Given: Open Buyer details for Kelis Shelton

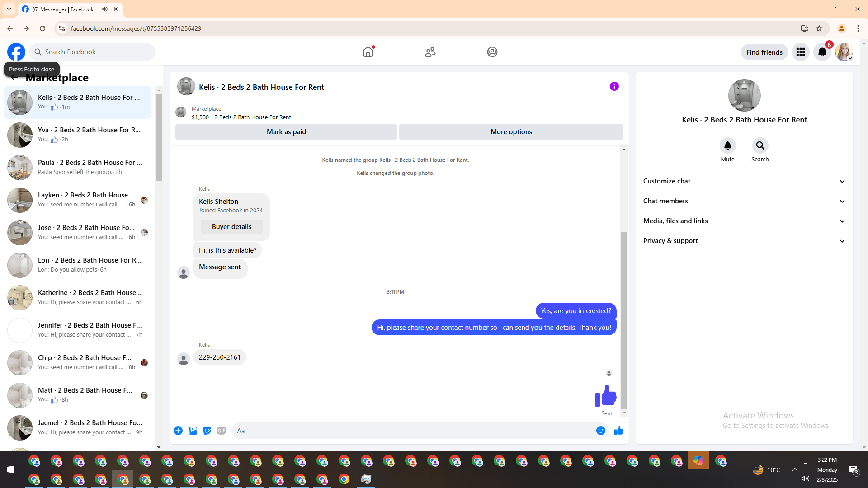Looking at the screenshot, I should [x=231, y=227].
